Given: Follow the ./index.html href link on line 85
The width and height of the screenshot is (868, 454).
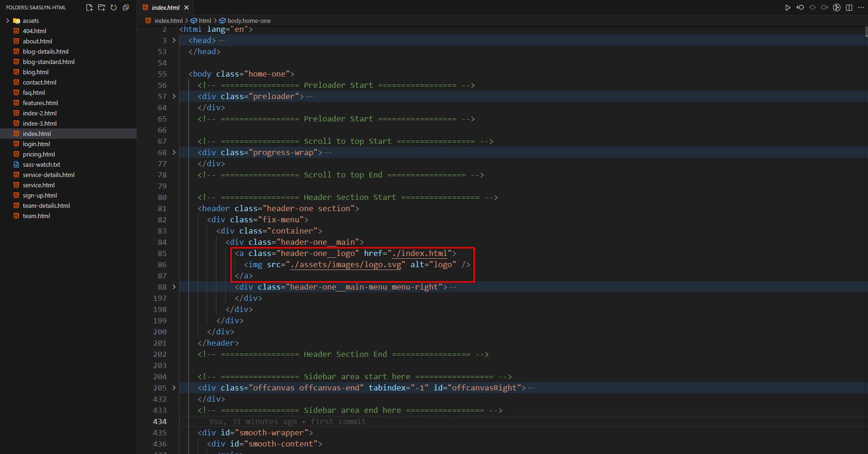Looking at the screenshot, I should pyautogui.click(x=419, y=253).
